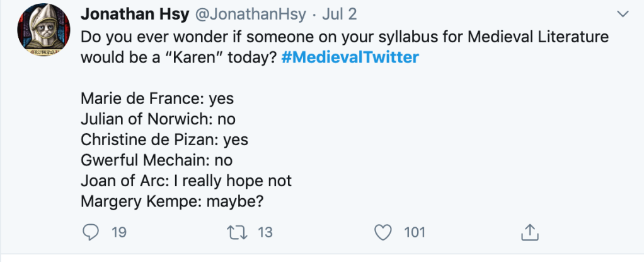The height and width of the screenshot is (262, 644).
Task: Reply to Jonathan Hsy's tweet
Action: coord(92,232)
